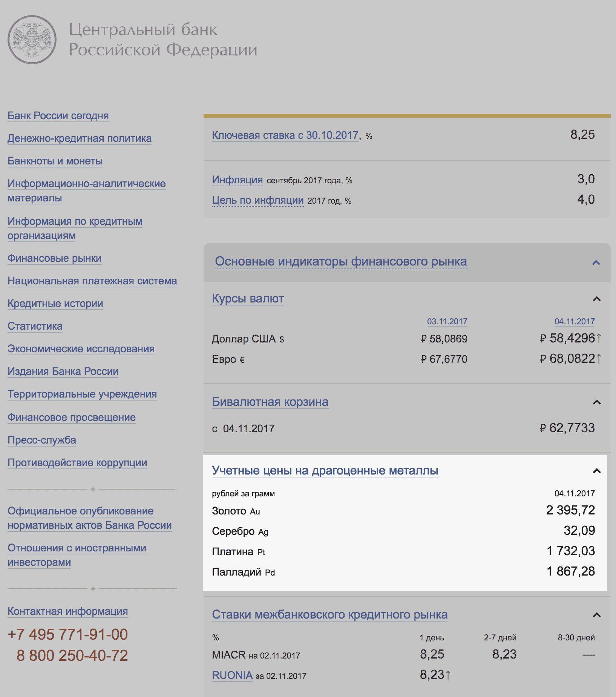The image size is (616, 697).
Task: Click the Финансовые рынки sidebar link
Action: [x=54, y=258]
